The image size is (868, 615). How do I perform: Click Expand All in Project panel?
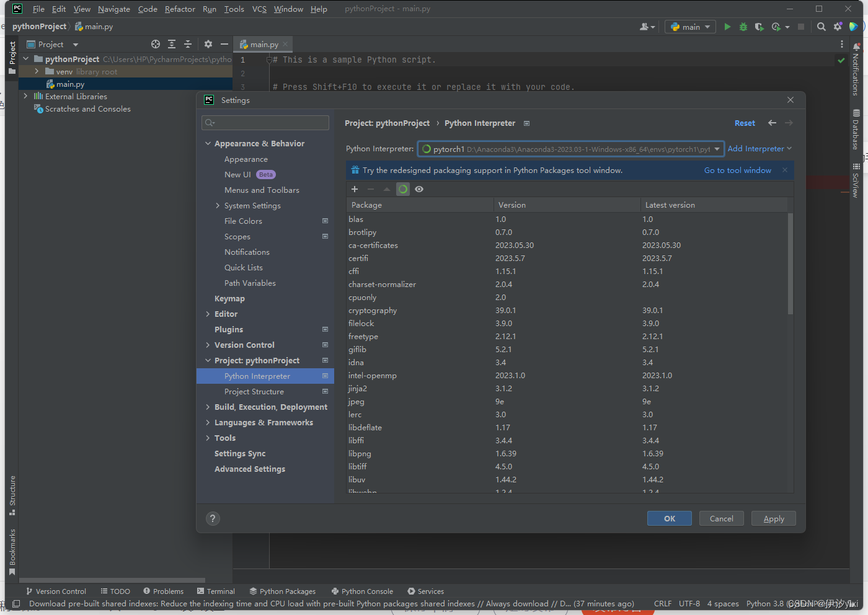tap(172, 44)
